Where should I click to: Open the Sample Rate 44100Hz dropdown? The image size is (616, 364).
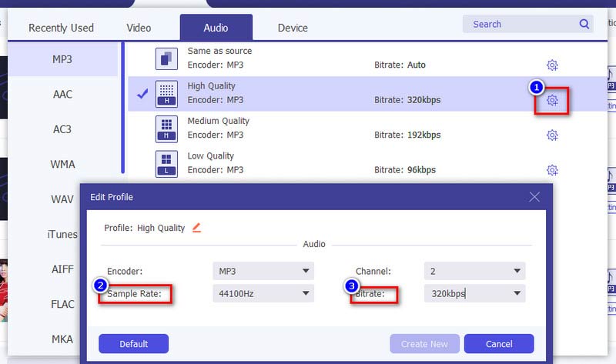(x=263, y=293)
